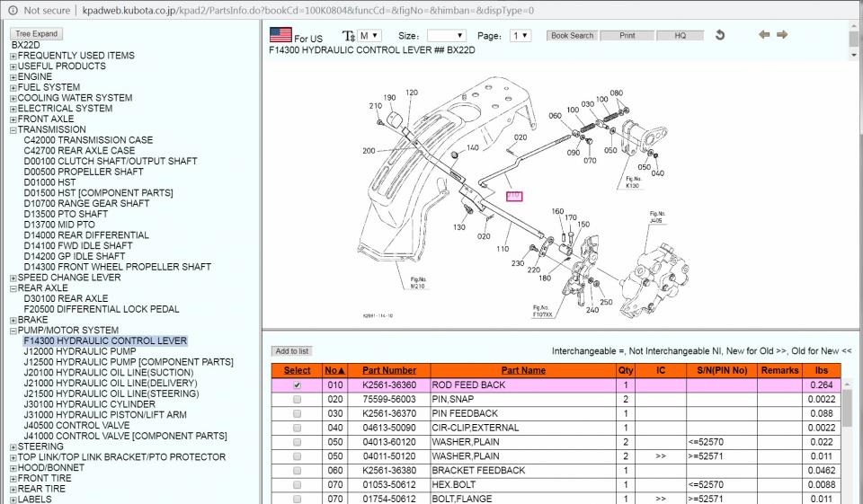Open J20100 HYDRAULIC OIL LINE(SUCTION)

point(109,373)
